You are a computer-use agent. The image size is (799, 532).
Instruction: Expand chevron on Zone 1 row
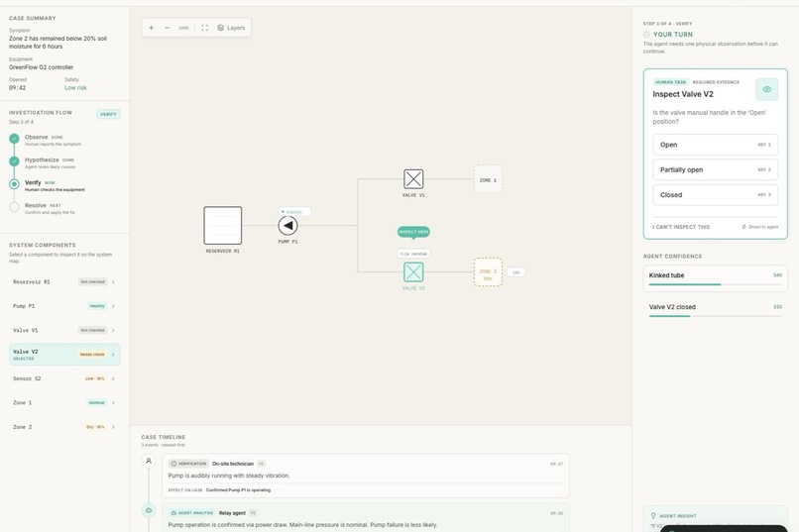click(113, 402)
